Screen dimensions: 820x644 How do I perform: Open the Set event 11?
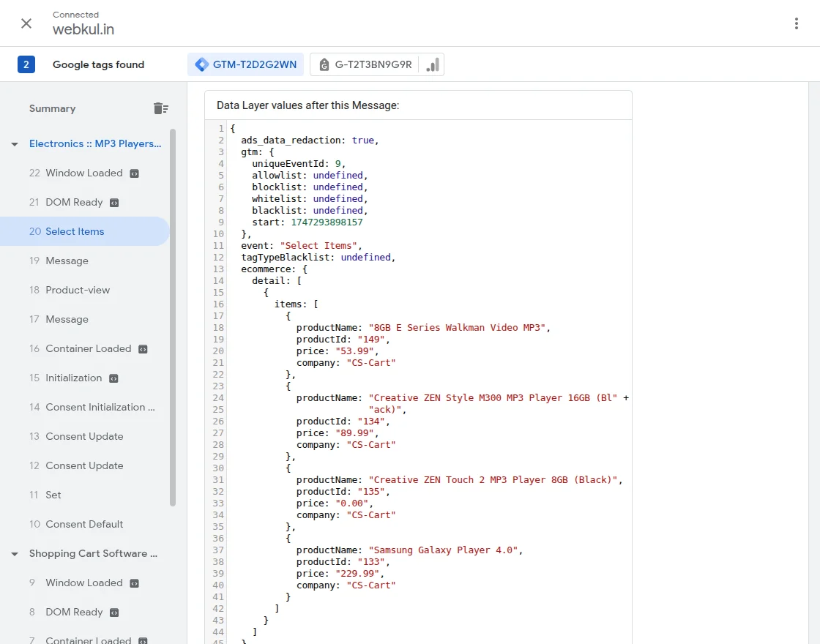[53, 495]
